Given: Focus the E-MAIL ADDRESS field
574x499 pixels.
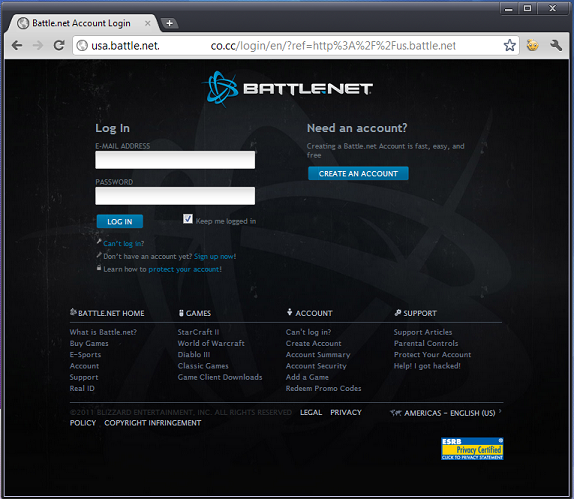Looking at the screenshot, I should click(x=175, y=160).
